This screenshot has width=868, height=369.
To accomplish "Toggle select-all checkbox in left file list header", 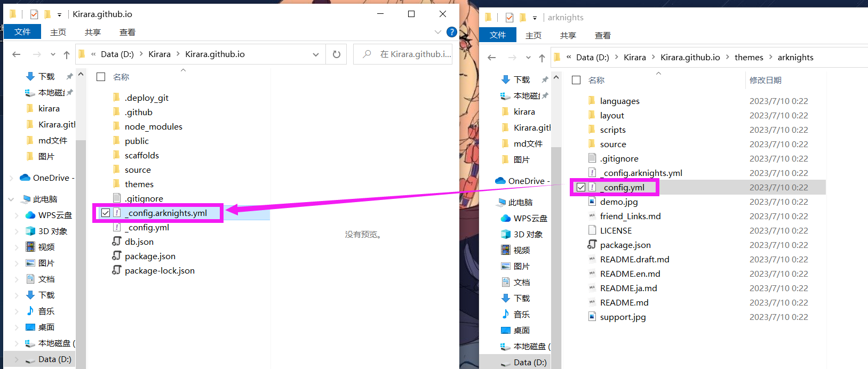I will [101, 77].
